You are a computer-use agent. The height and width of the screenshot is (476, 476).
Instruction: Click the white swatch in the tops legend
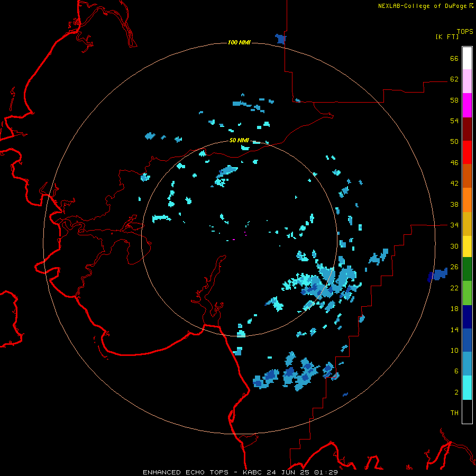click(467, 58)
